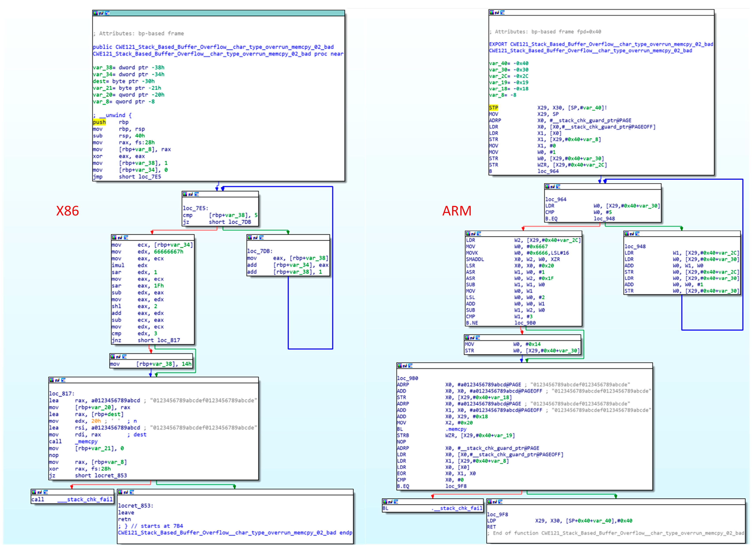Click the _memcpy call in loc_817

pyautogui.click(x=86, y=441)
